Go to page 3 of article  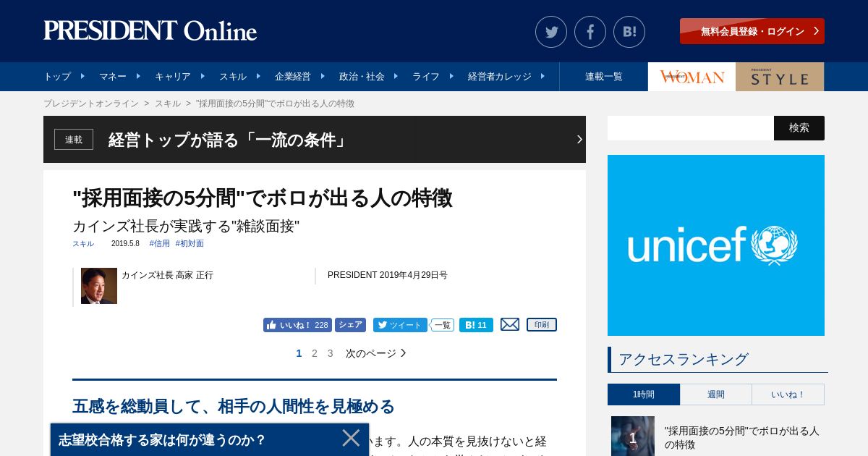331,353
